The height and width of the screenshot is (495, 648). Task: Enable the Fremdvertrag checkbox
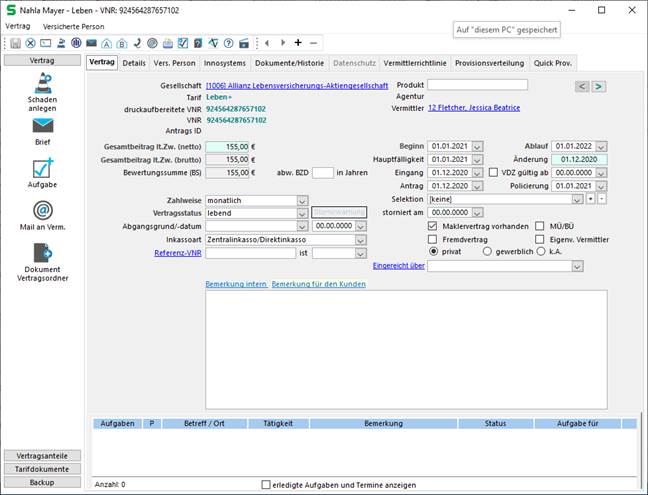[x=432, y=240]
